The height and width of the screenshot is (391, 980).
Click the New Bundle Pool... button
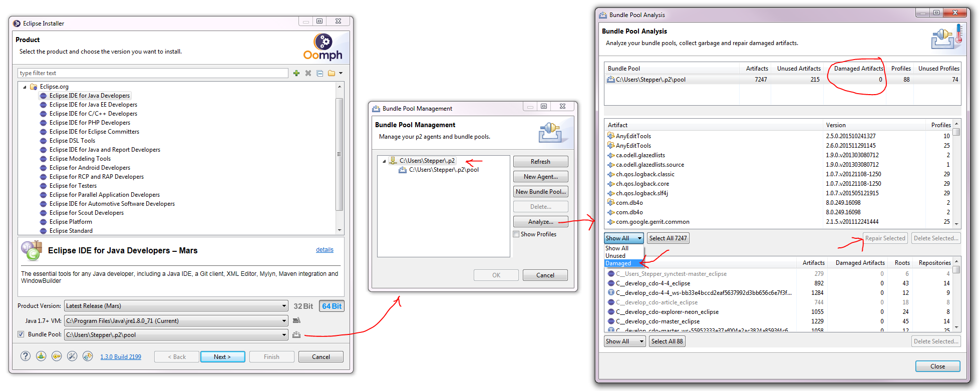[x=540, y=192]
